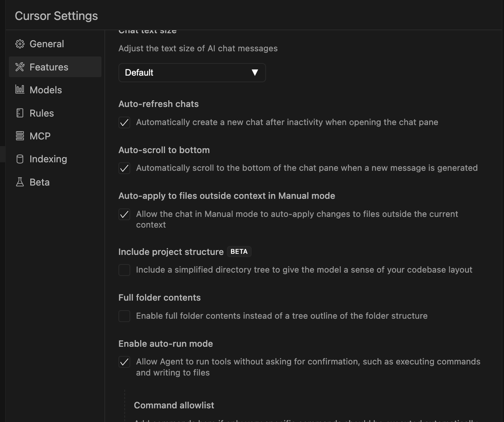Open the Beta settings tab

point(55,182)
